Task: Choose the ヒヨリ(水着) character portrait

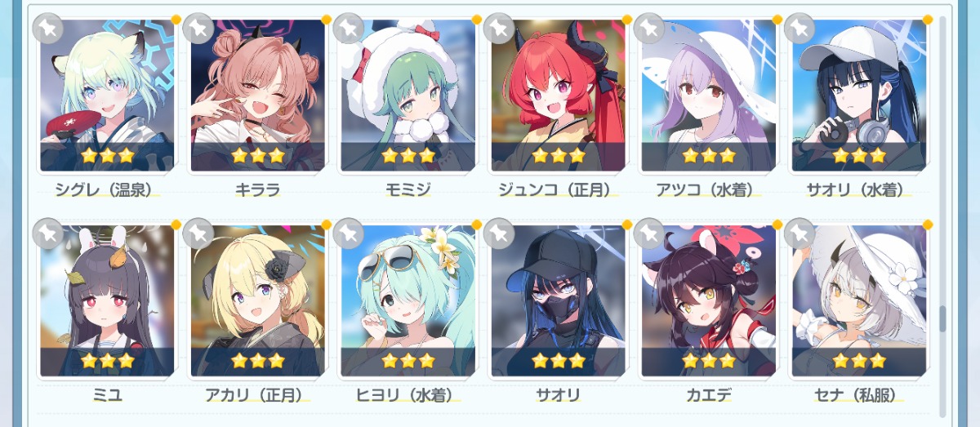Action: point(408,300)
